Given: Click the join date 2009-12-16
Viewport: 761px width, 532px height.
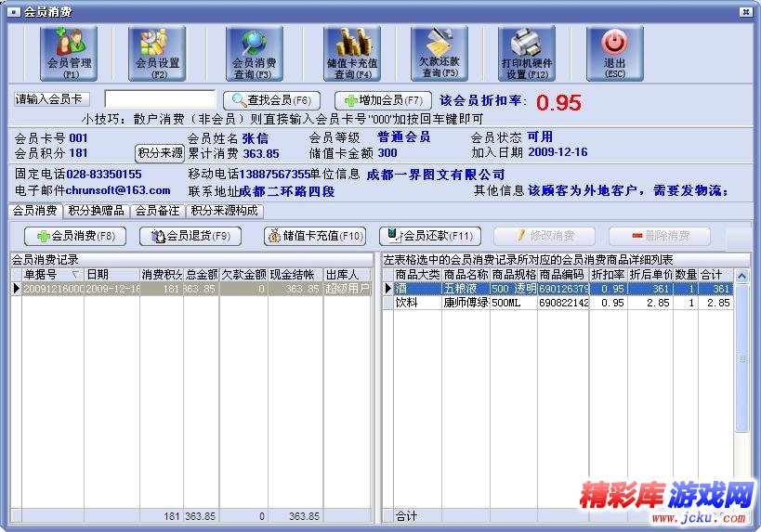Looking at the screenshot, I should pyautogui.click(x=558, y=152).
